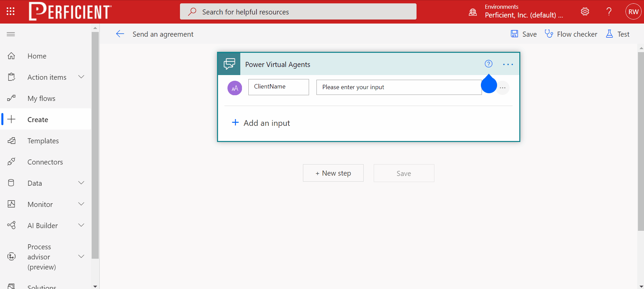Click the Create plus icon
The image size is (644, 289).
[11, 119]
